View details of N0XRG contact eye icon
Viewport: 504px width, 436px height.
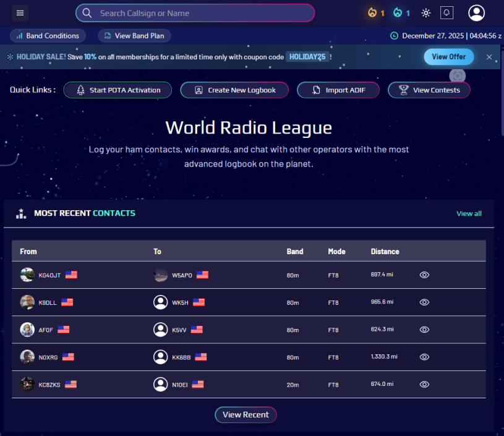(x=424, y=357)
